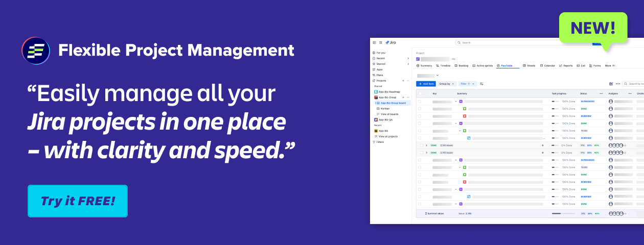Open the Jira app switcher grid icon
The image size is (644, 245).
pos(380,42)
